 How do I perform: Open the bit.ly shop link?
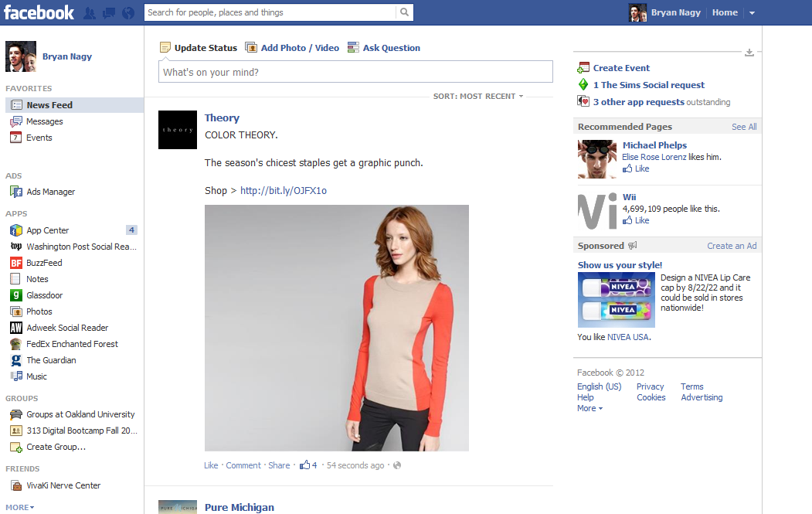coord(284,191)
